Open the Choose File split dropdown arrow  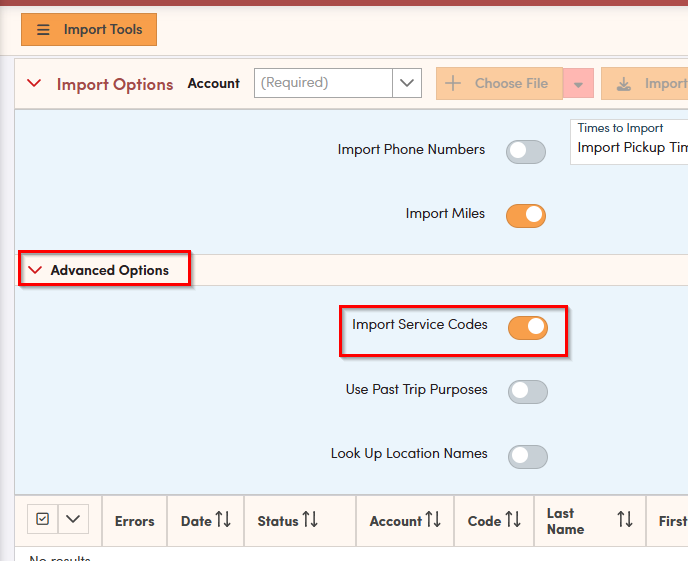[578, 84]
